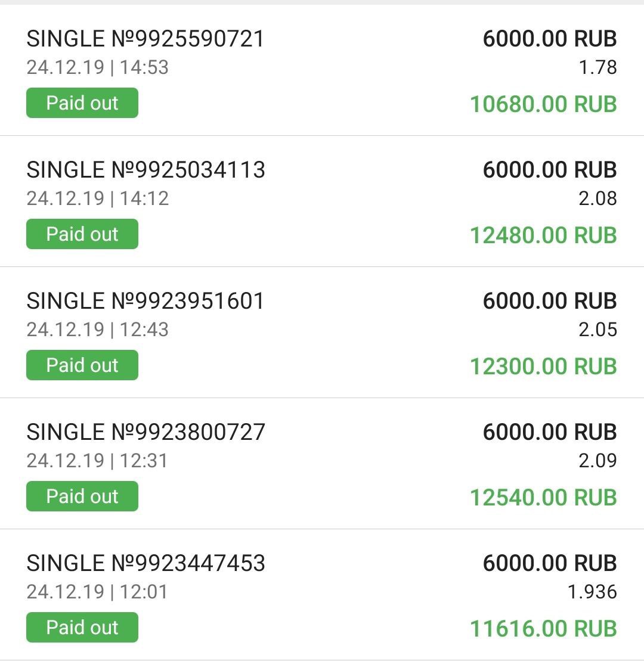Click the 6000.00 RUB stake above odds 2.09
Screen dimensions: 644x661
[x=549, y=433]
